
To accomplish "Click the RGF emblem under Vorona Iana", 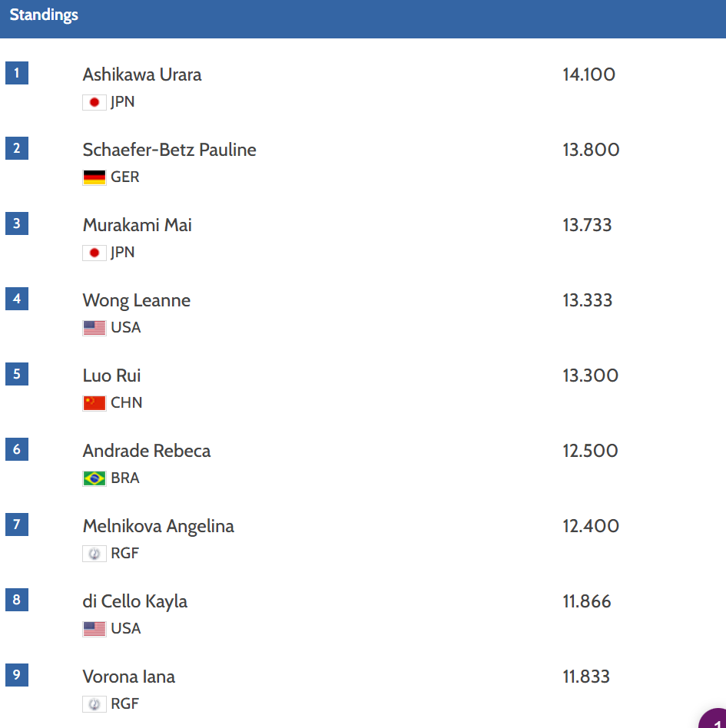I will 94,704.
